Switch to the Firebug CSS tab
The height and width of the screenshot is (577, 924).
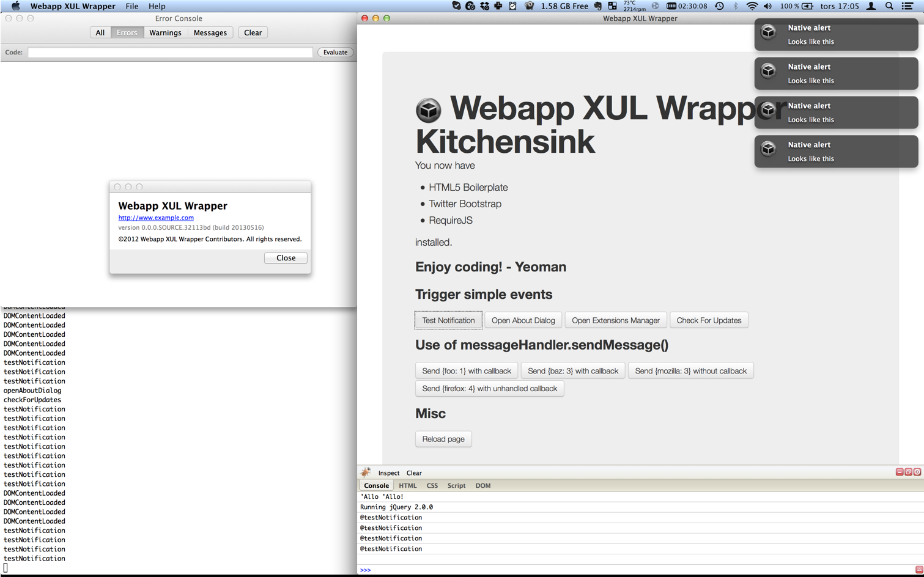432,486
